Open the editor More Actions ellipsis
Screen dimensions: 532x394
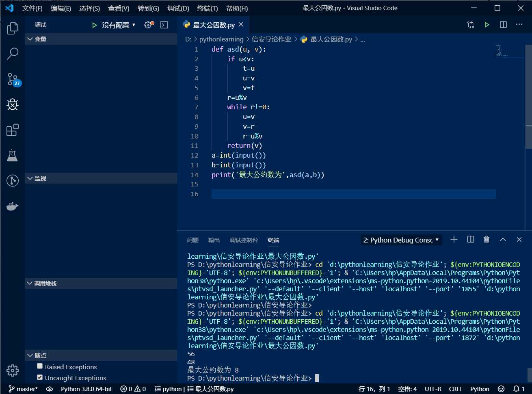tap(519, 25)
